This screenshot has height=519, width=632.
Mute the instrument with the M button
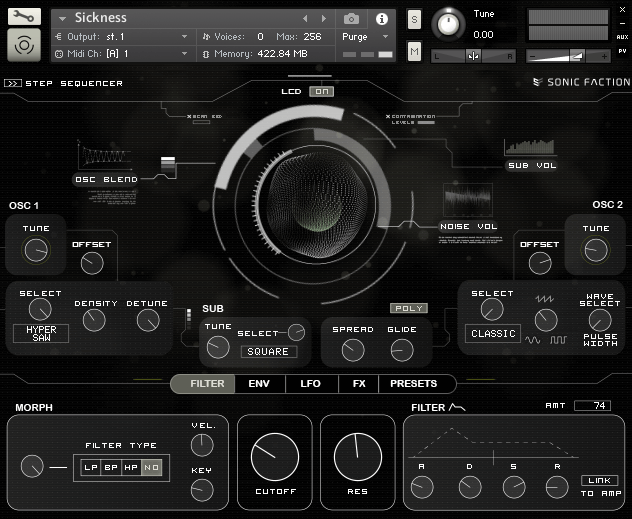click(x=414, y=51)
